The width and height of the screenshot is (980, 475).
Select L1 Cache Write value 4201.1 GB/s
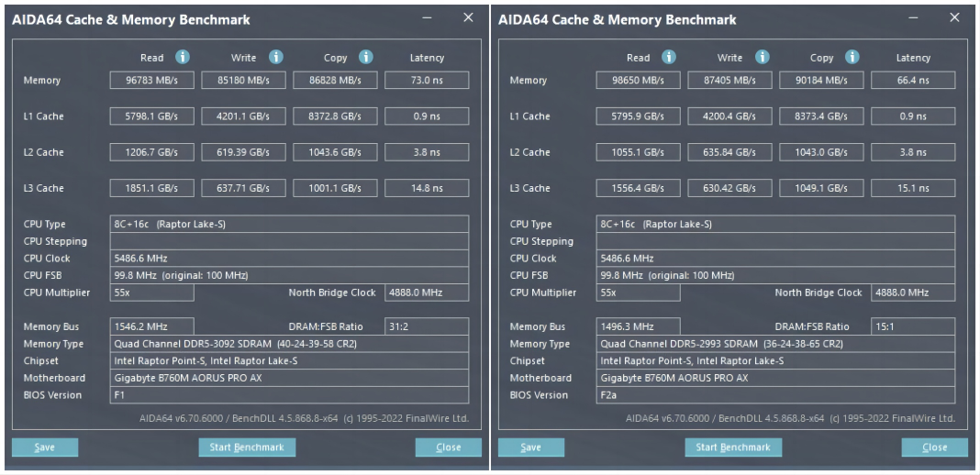click(x=244, y=116)
